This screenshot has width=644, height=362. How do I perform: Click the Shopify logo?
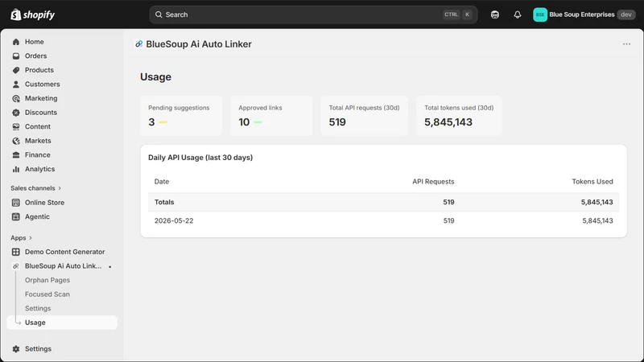point(33,14)
